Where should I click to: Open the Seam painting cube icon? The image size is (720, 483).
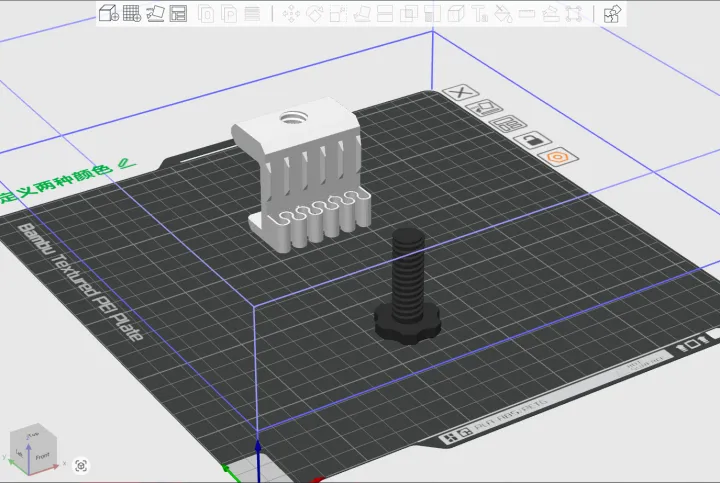456,14
